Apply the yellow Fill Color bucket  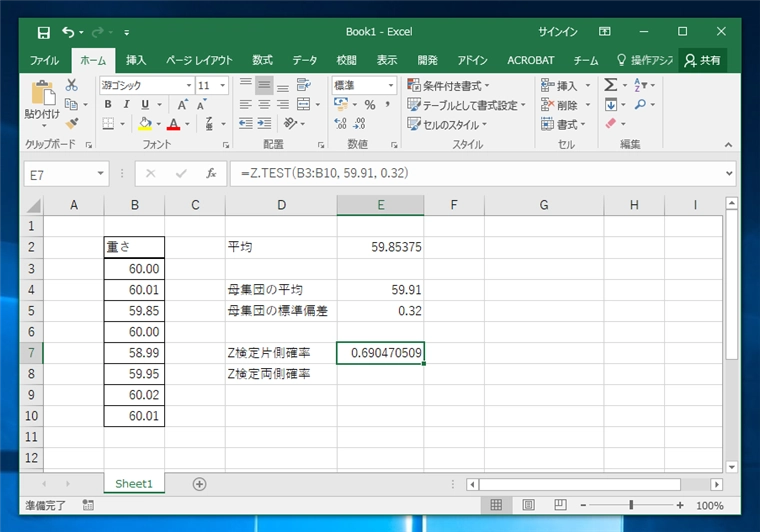[x=145, y=124]
